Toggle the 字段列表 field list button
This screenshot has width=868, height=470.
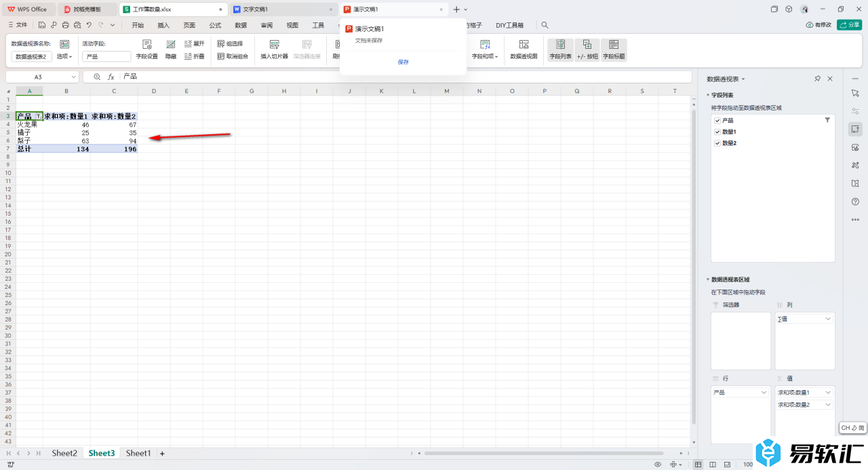(x=560, y=50)
